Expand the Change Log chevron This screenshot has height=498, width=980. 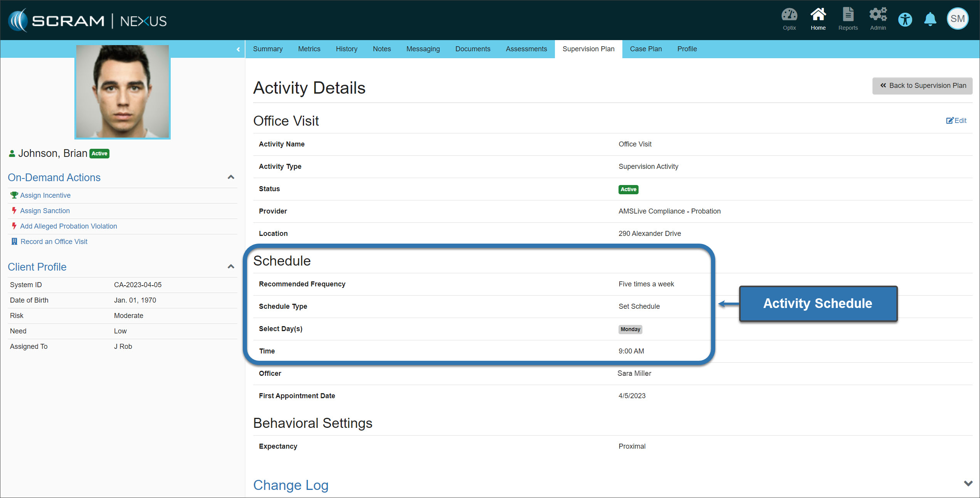pyautogui.click(x=968, y=483)
